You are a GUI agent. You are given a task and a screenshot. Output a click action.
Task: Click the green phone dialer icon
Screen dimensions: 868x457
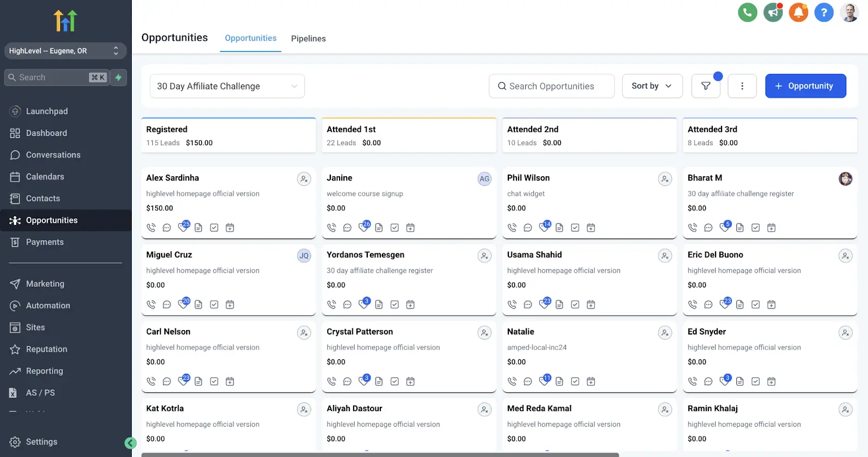point(748,12)
